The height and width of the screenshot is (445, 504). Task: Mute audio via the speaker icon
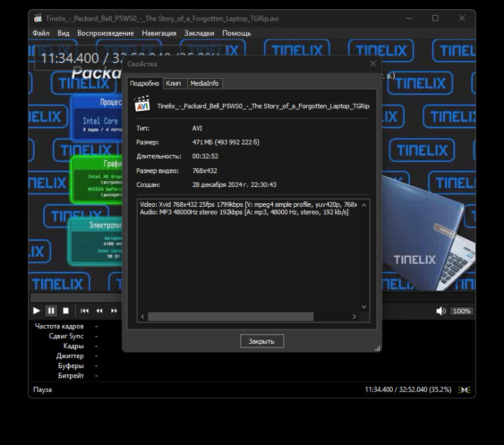coord(441,311)
